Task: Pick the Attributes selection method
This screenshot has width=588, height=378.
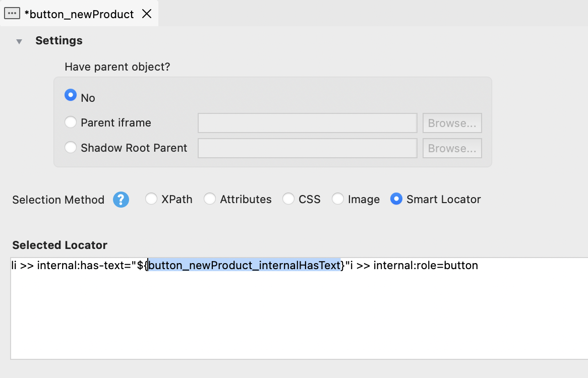Action: pos(210,199)
